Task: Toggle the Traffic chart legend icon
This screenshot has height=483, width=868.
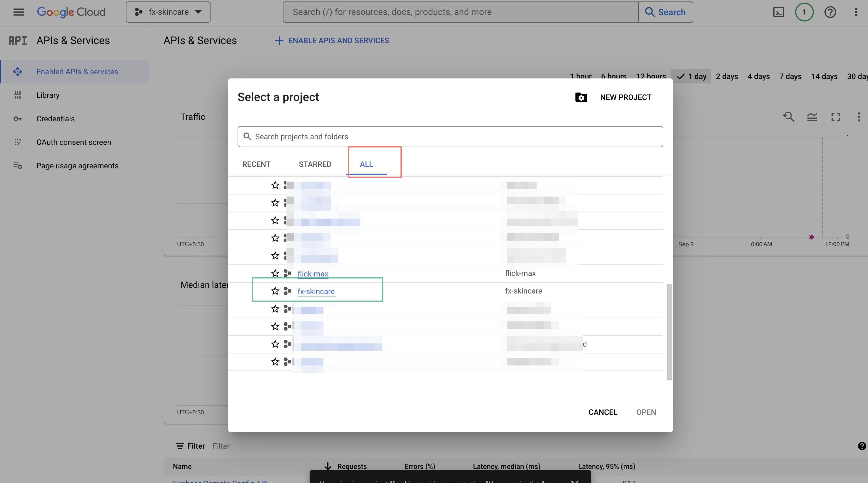Action: pos(812,117)
